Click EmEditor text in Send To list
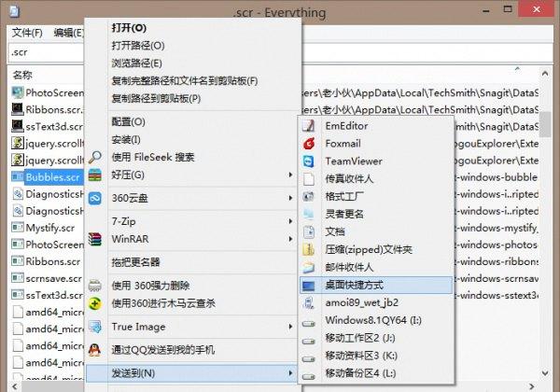The height and width of the screenshot is (392, 560). (x=346, y=126)
